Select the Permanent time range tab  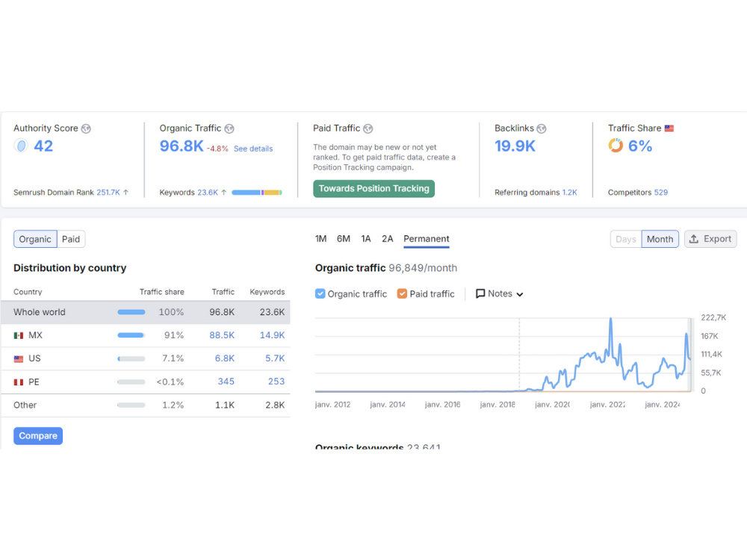427,239
